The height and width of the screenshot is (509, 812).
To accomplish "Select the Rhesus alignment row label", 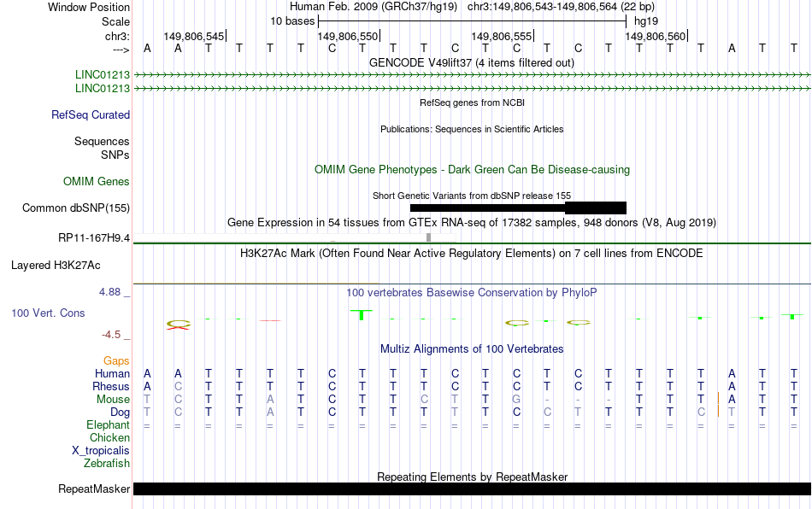I will pos(111,386).
